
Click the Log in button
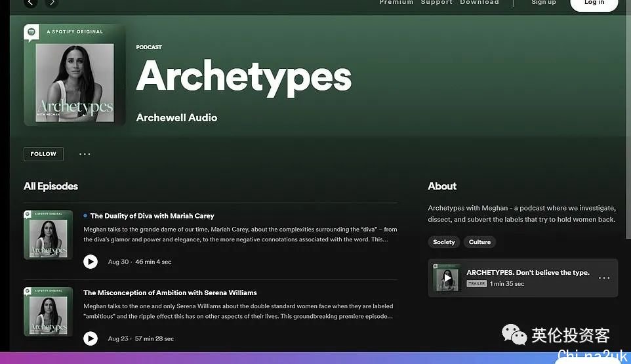[594, 4]
